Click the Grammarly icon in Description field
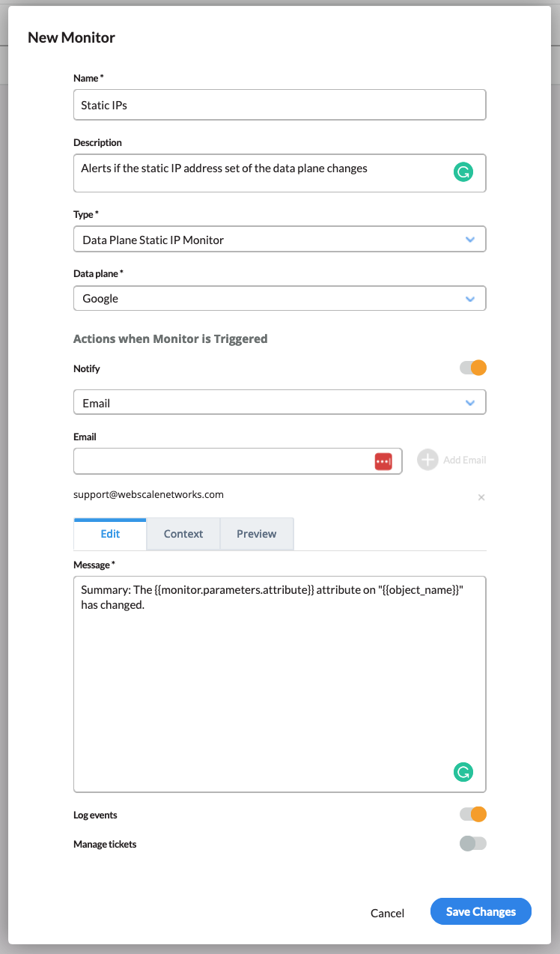The width and height of the screenshot is (560, 954). point(463,173)
